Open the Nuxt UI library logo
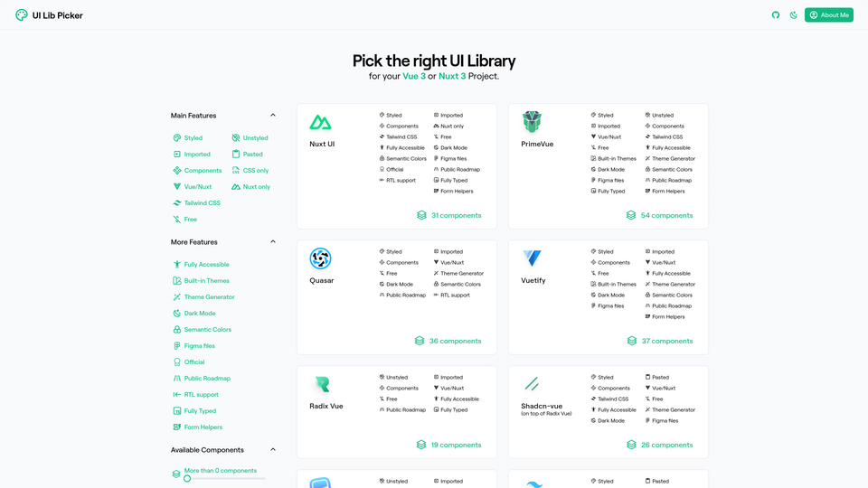Screen dimensions: 868x488 click(x=320, y=122)
